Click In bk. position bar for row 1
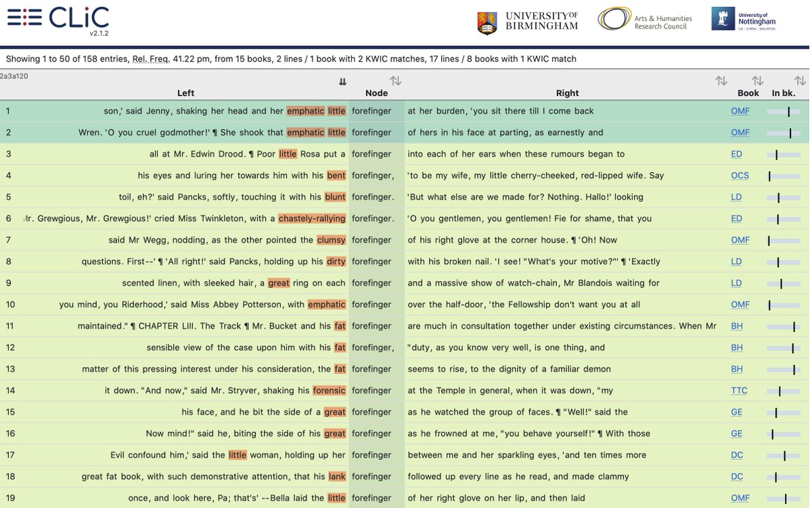Viewport: 812px width, 508px height. click(784, 111)
